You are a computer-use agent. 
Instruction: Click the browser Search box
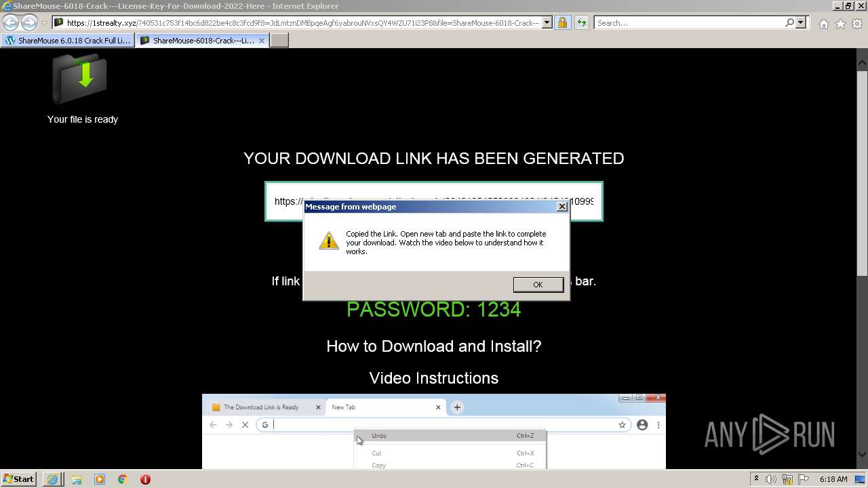[689, 22]
